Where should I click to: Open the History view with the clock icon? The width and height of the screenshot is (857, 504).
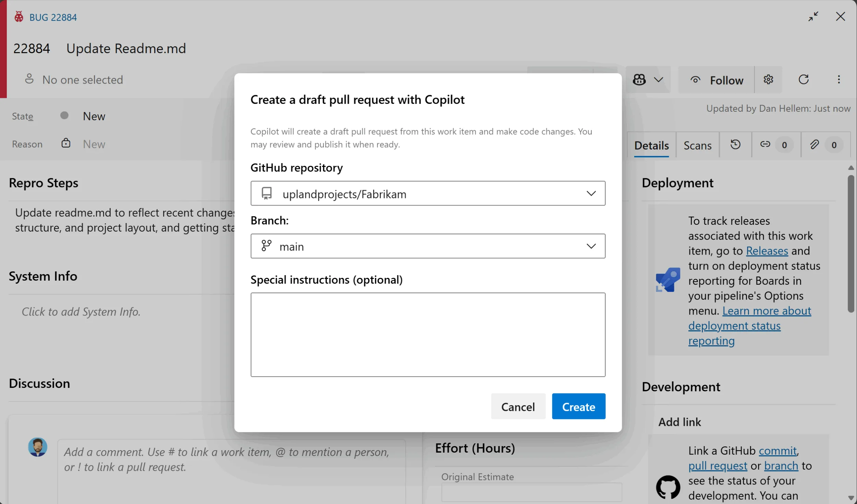click(x=735, y=145)
